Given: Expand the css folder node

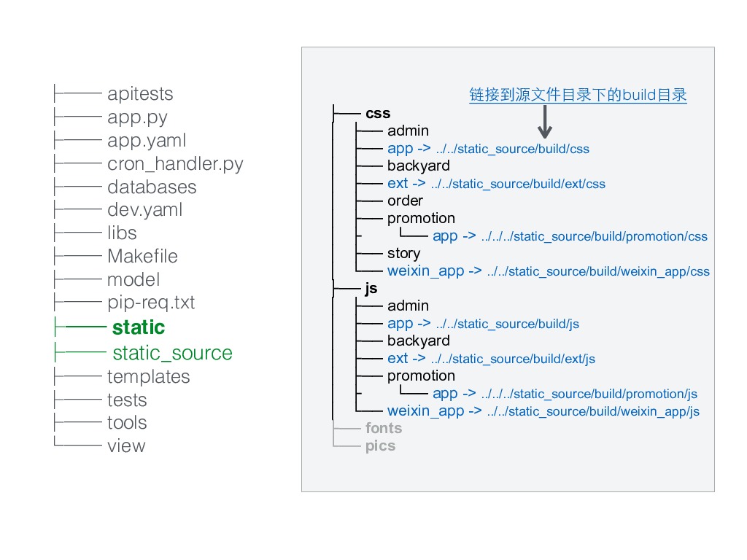Looking at the screenshot, I should (379, 113).
